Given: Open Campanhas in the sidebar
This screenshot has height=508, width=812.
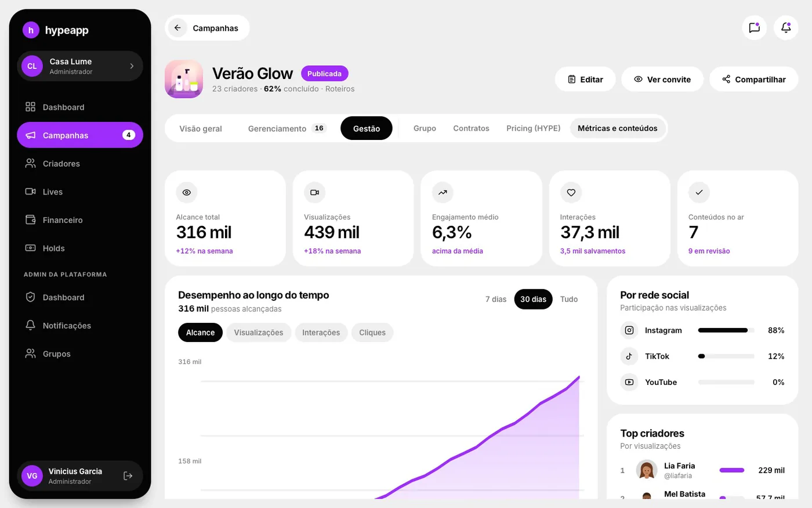Looking at the screenshot, I should coord(80,135).
